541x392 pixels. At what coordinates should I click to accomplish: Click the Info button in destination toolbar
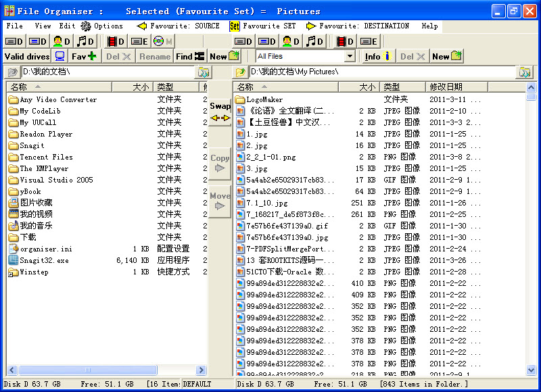click(379, 56)
